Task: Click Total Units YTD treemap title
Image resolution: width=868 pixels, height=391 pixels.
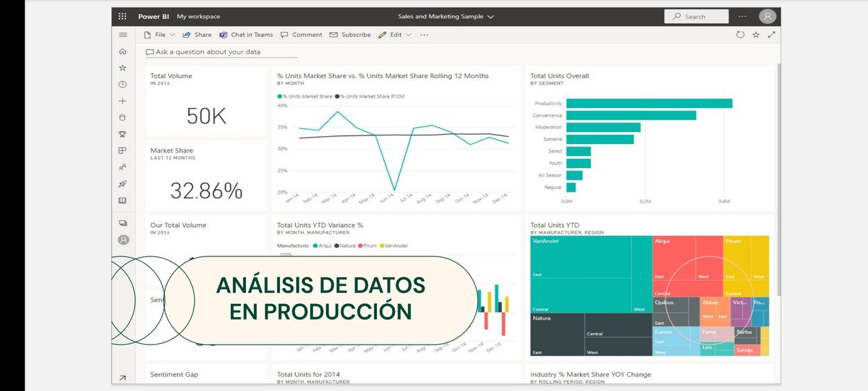Action: tap(555, 225)
